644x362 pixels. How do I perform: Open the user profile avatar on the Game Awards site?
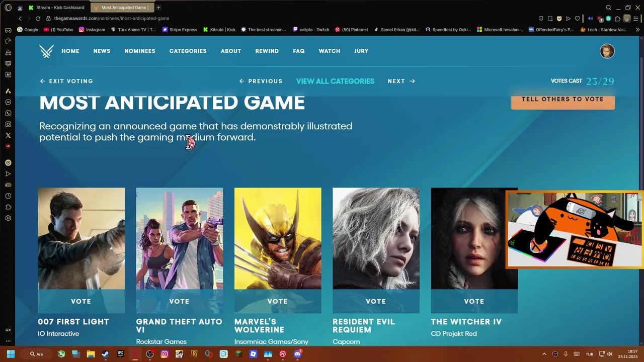pos(607,51)
